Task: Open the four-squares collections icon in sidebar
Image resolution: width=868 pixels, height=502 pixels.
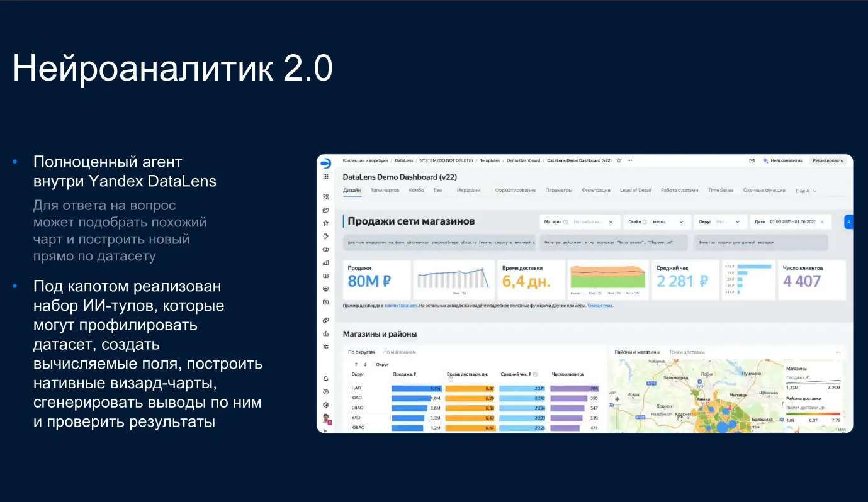Action: click(325, 197)
